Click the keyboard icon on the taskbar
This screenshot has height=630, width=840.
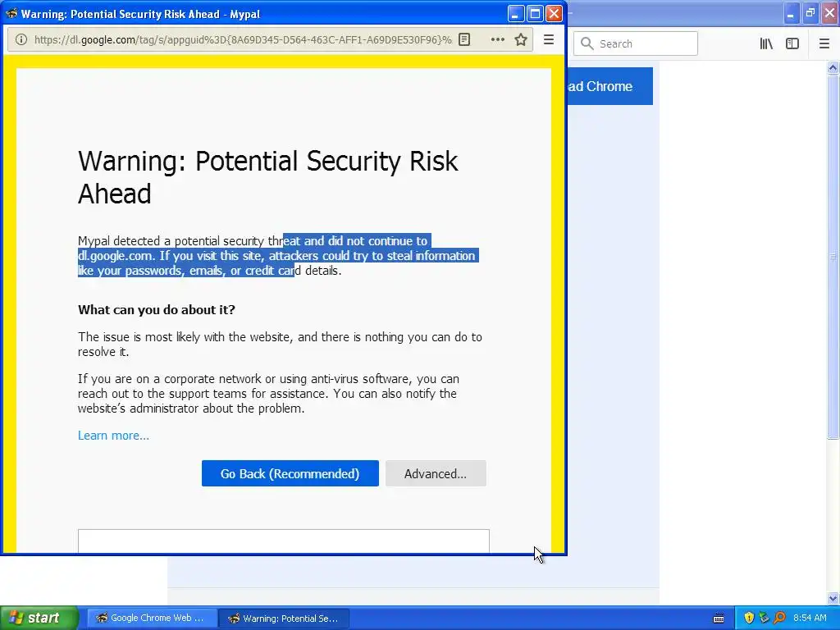(719, 619)
